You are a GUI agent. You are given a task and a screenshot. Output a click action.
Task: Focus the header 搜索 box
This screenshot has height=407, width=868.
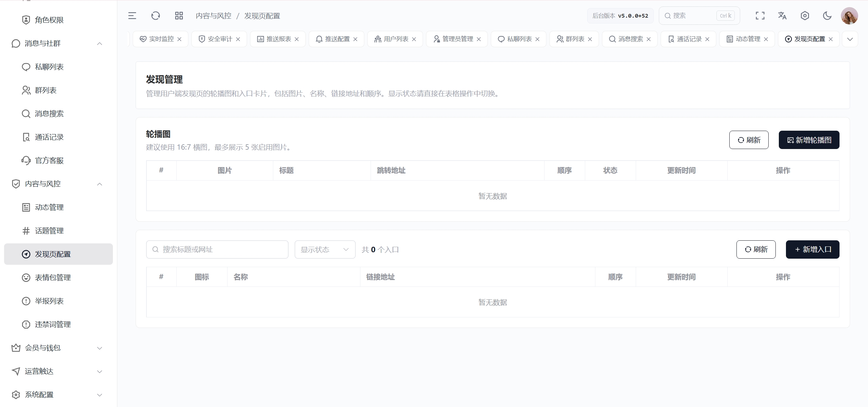[699, 16]
